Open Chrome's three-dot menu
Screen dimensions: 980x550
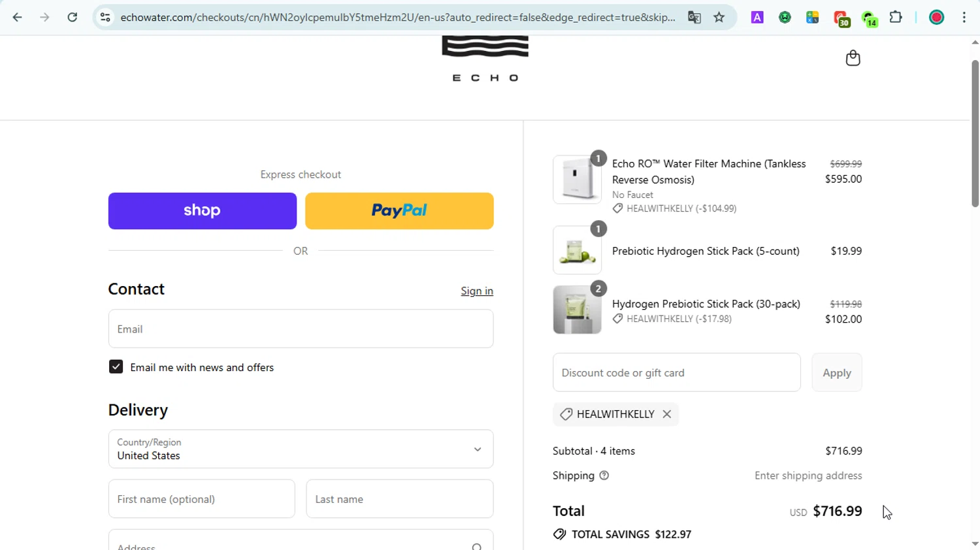pyautogui.click(x=964, y=18)
